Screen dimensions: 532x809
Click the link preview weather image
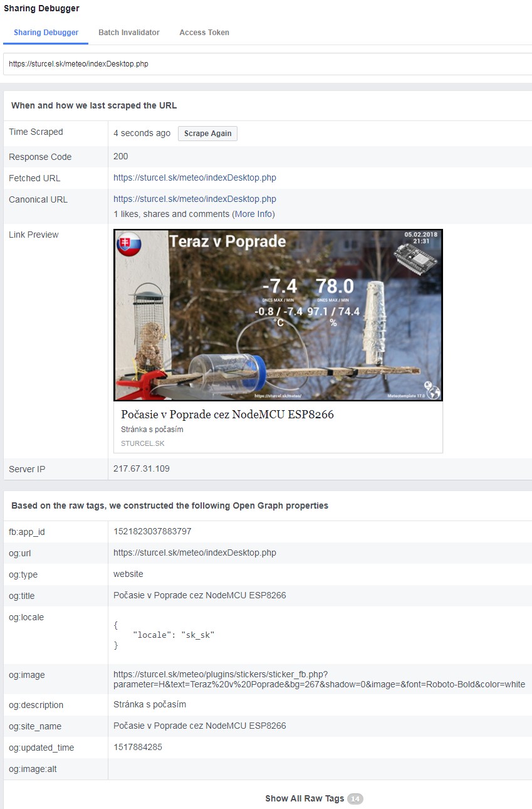click(x=278, y=315)
